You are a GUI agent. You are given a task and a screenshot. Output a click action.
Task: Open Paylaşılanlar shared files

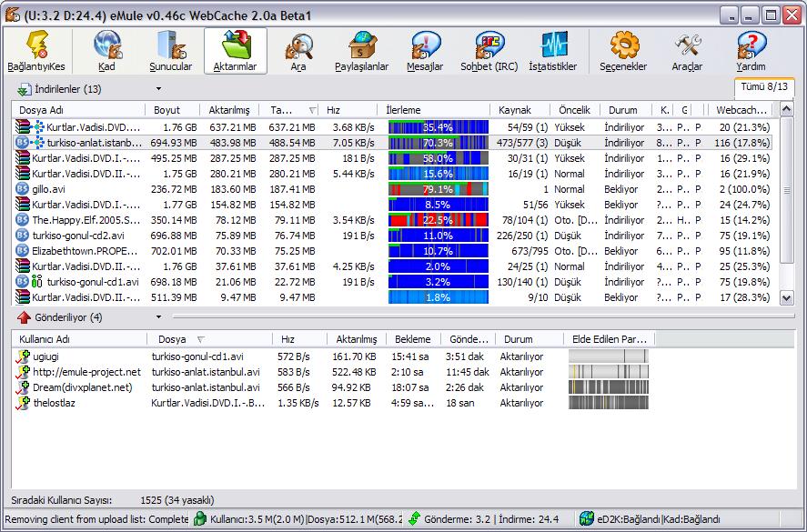[x=362, y=51]
